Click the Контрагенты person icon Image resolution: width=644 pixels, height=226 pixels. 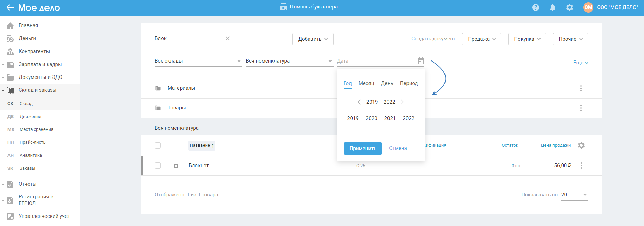[10, 52]
